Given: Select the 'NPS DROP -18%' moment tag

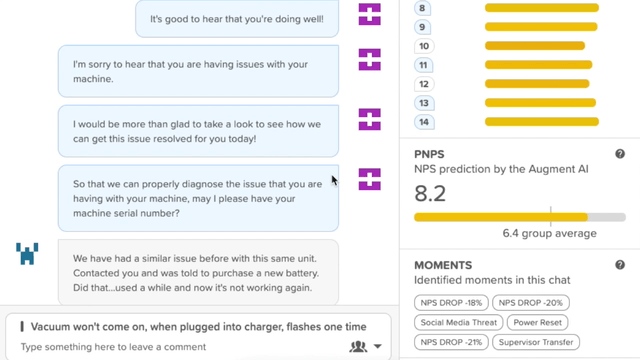Looking at the screenshot, I should tap(451, 303).
